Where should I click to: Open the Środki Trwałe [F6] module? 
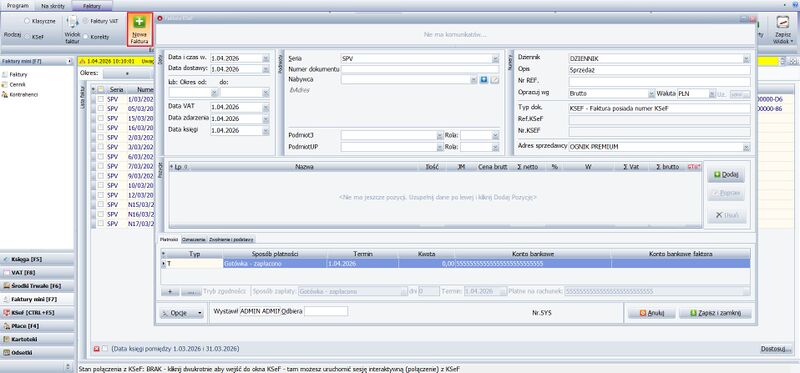pyautogui.click(x=37, y=286)
